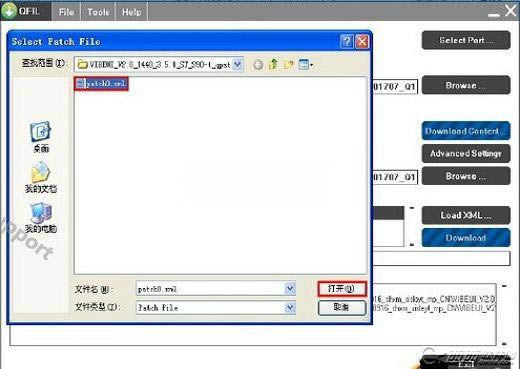This screenshot has height=369, width=520.
Task: Expand the file name dropdown arrow
Action: (290, 289)
